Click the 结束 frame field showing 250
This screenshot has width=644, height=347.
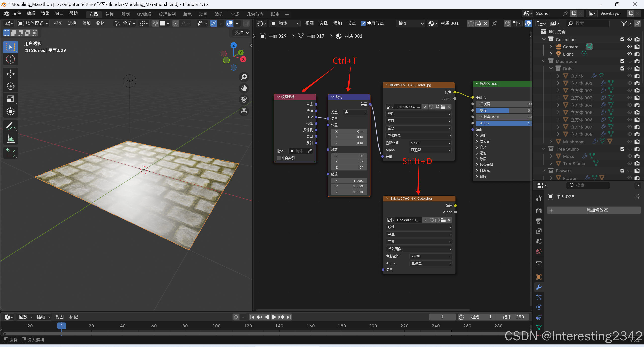(x=513, y=317)
